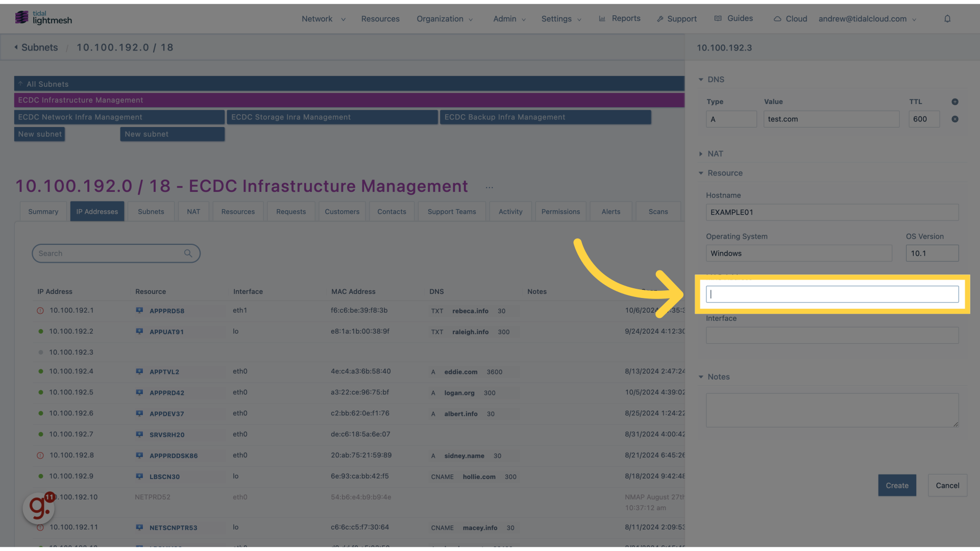The image size is (980, 551).
Task: Switch to the Summary tab
Action: click(43, 211)
